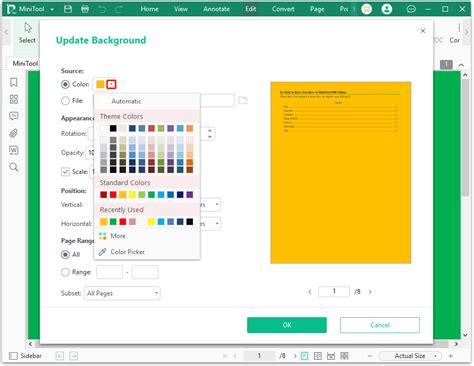The height and width of the screenshot is (366, 474).
Task: Pick the black swatch in Recently Used
Action: [190, 222]
